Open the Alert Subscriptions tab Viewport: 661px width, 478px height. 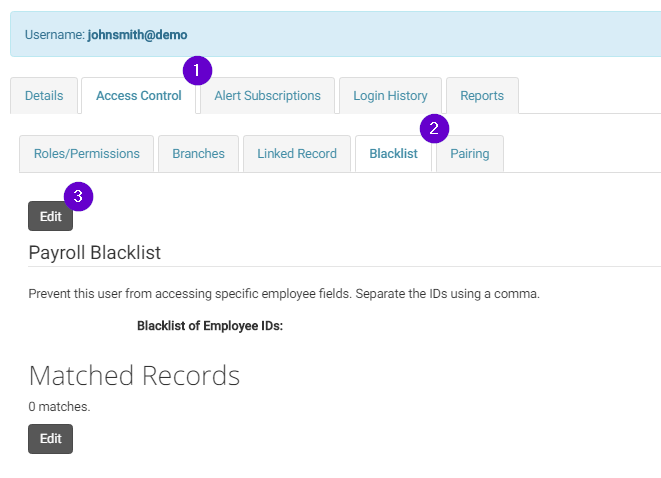click(267, 96)
